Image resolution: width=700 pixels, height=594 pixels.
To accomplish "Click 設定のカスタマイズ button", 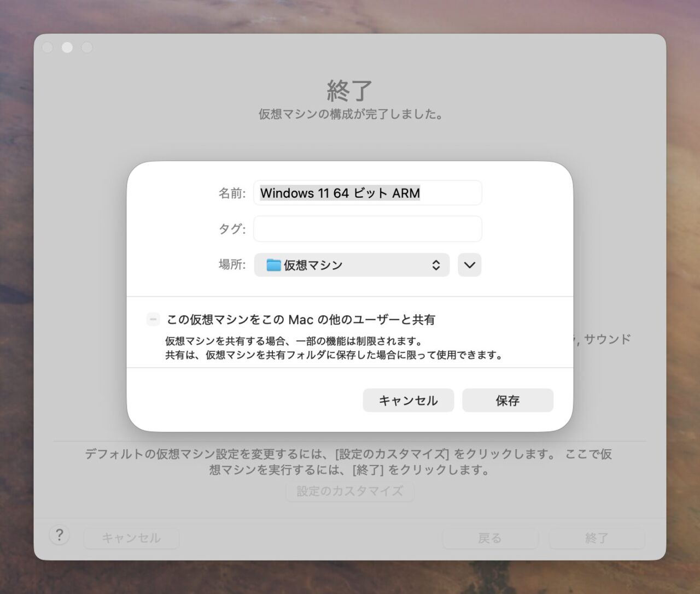I will 349,491.
